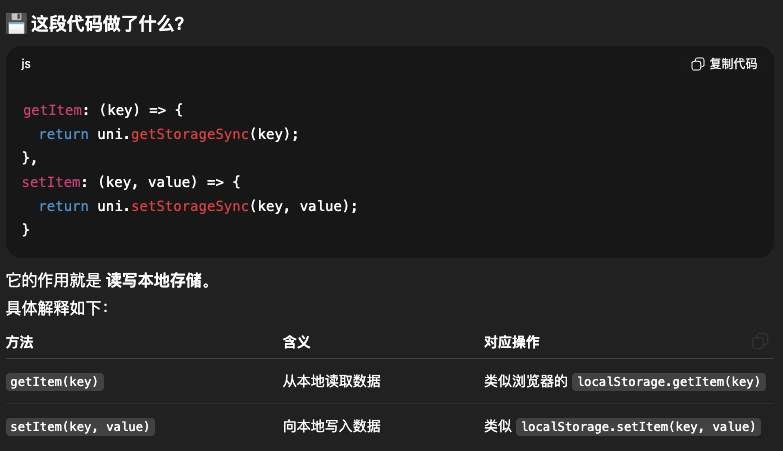Click the setItem: (key, value) code line
This screenshot has width=783, height=451.
pos(110,182)
